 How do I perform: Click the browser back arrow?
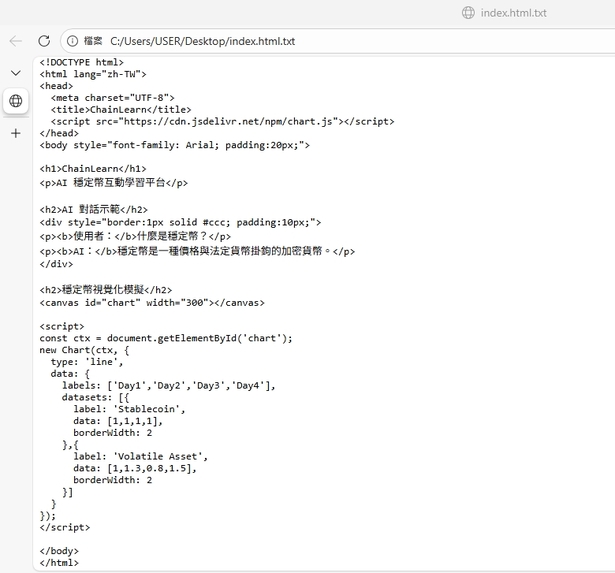click(x=16, y=41)
